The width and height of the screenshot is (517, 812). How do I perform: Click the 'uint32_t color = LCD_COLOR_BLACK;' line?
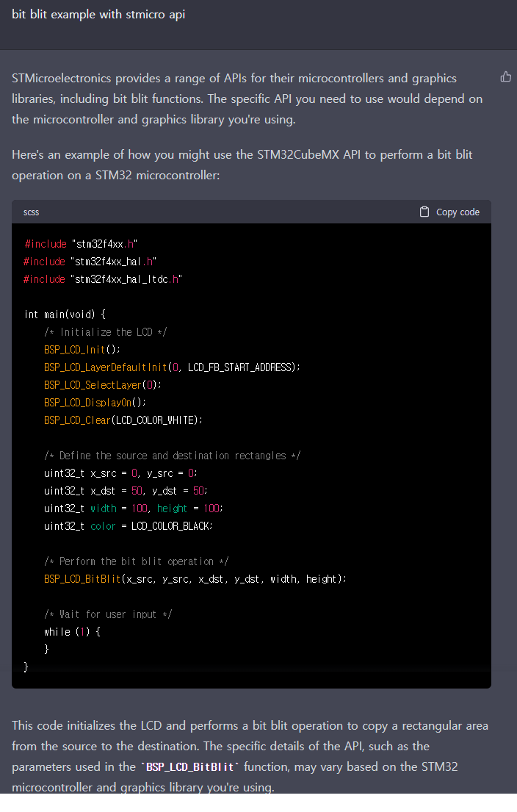point(129,526)
